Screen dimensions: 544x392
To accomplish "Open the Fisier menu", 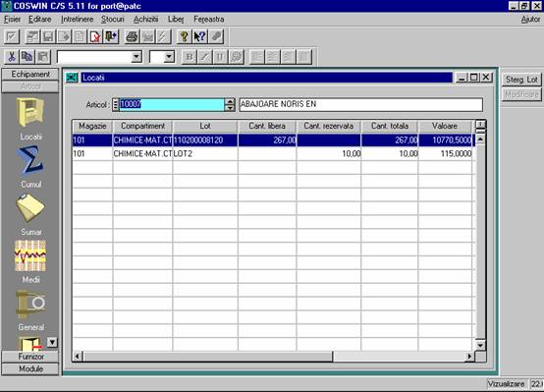I will point(12,20).
